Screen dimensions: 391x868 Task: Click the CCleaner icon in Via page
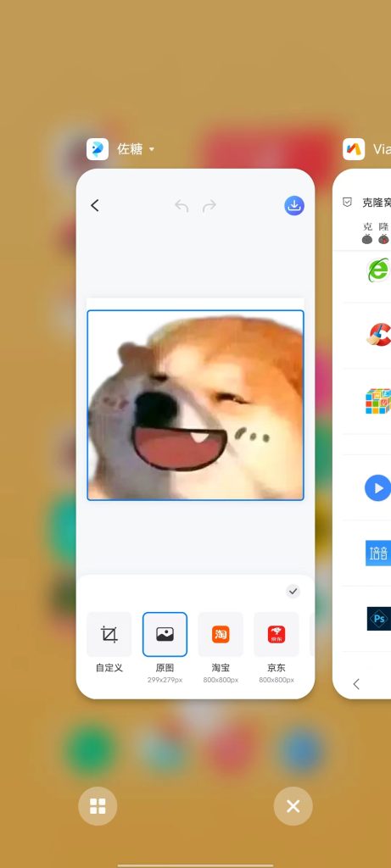click(x=379, y=334)
